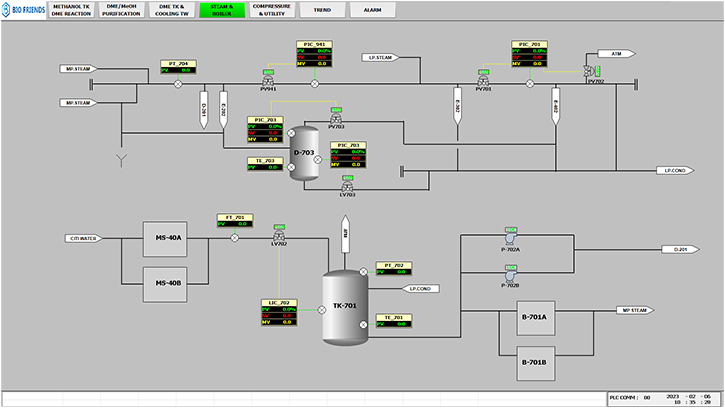This screenshot has width=725, height=408.
Task: Click the D-703 drum vessel
Action: click(304, 153)
